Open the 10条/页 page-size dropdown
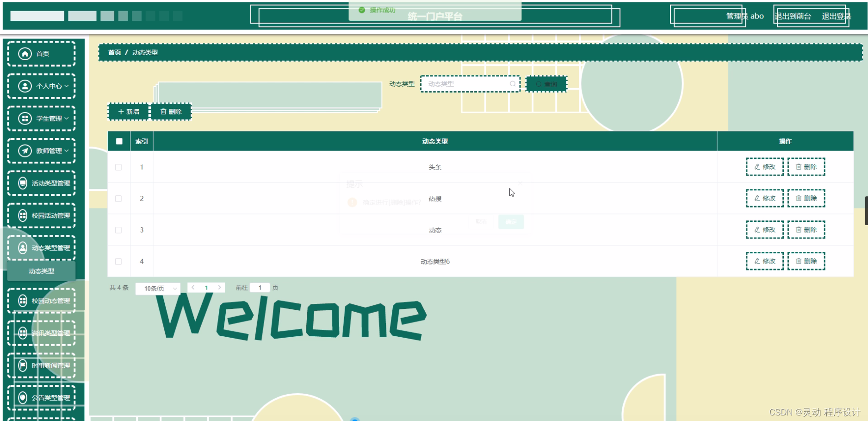This screenshot has width=868, height=421. (157, 288)
